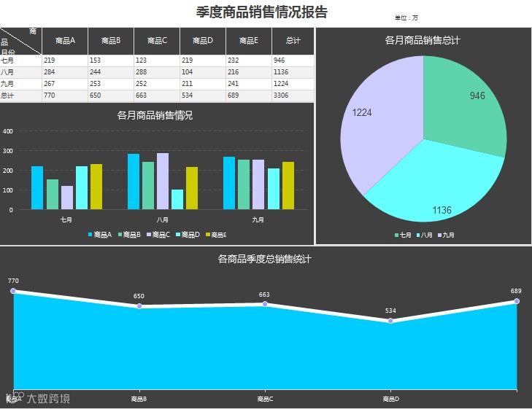This screenshot has height=409, width=532.
Task: Select cell with value 216
Action: click(x=249, y=72)
